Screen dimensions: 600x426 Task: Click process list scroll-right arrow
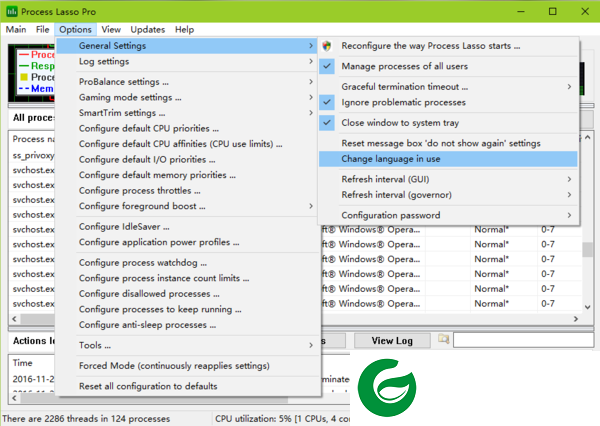click(576, 319)
